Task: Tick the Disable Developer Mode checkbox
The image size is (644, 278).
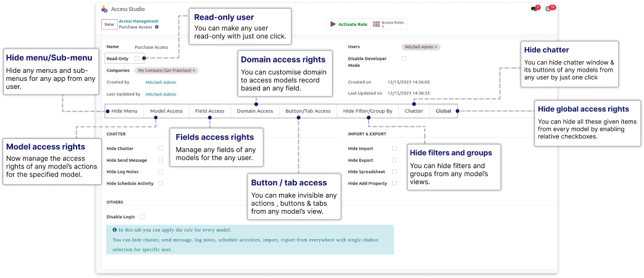Action: 404,59
